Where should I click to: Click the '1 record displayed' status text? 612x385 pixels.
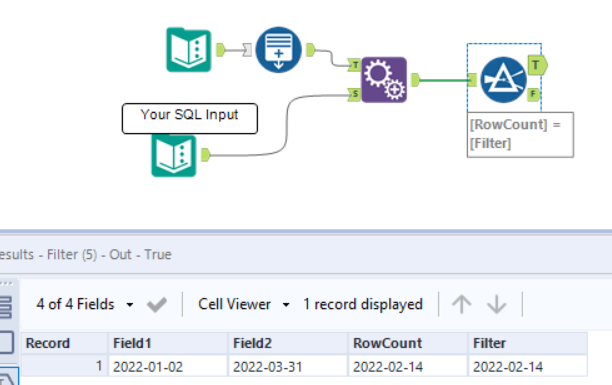(x=363, y=304)
